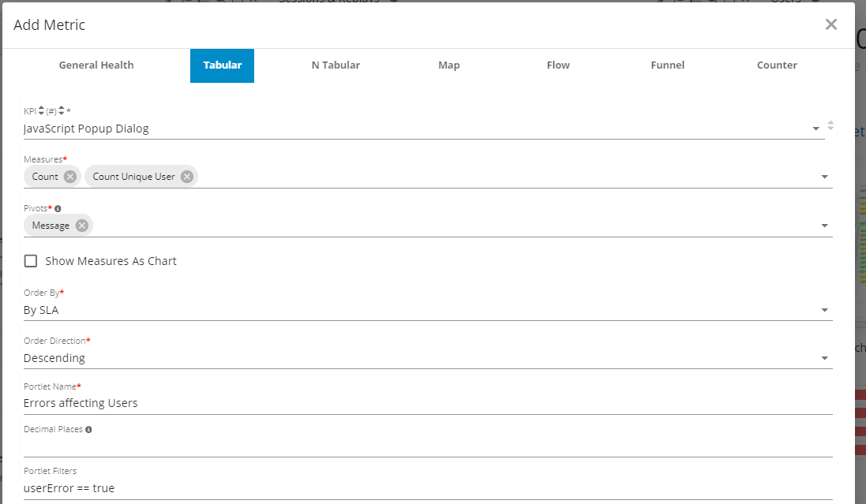The height and width of the screenshot is (504, 866).
Task: Expand the Measures dropdown arrow
Action: [824, 177]
